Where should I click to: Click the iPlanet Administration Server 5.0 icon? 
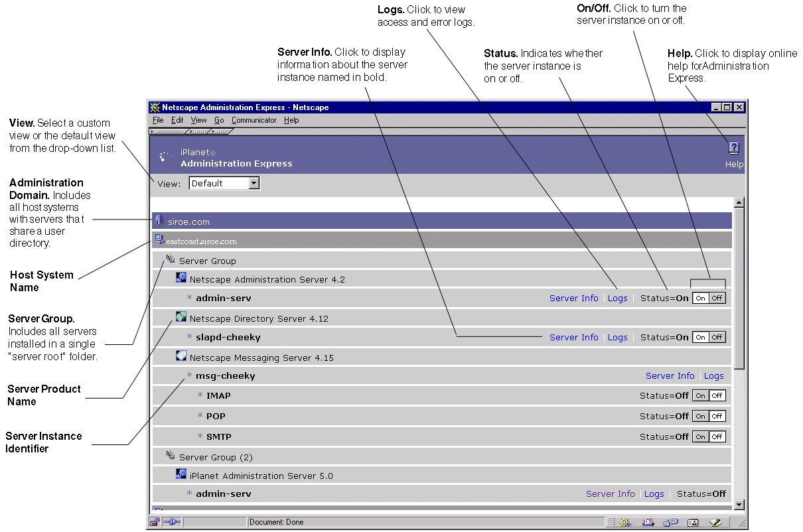(x=181, y=474)
